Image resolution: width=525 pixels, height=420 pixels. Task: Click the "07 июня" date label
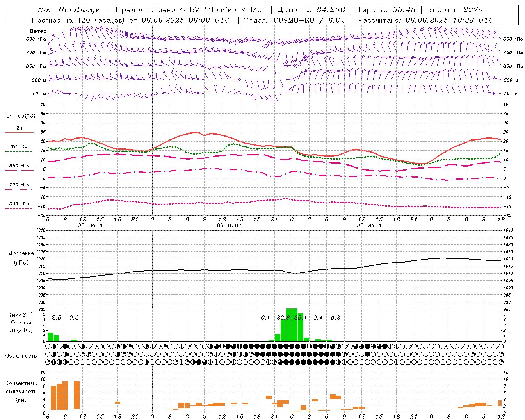coord(229,226)
